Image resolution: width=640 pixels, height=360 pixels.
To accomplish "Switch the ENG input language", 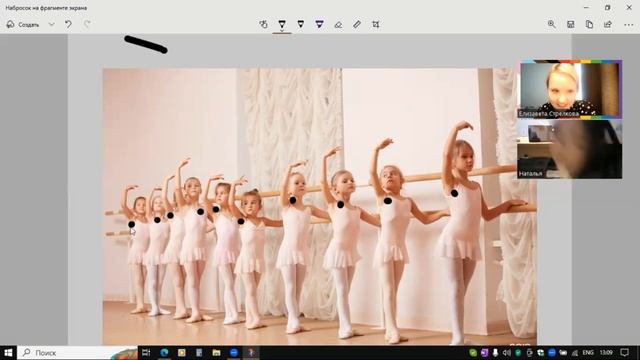I will click(x=588, y=353).
